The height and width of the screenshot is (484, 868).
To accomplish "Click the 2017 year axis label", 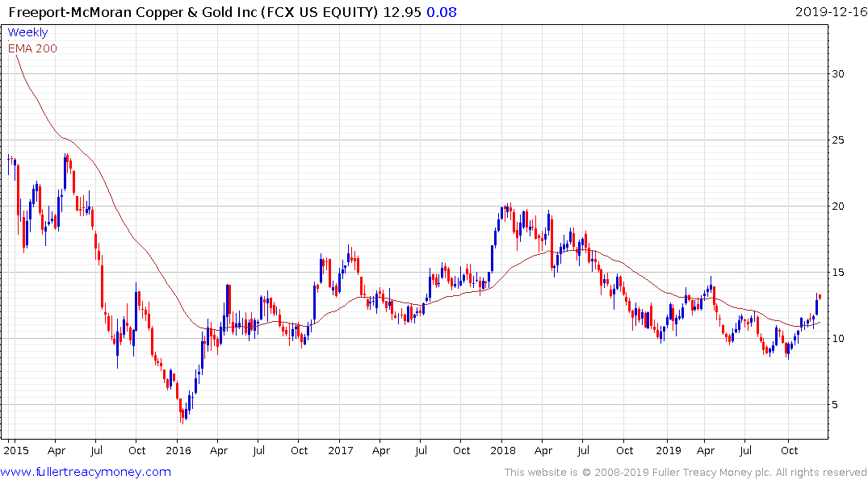I will point(341,450).
